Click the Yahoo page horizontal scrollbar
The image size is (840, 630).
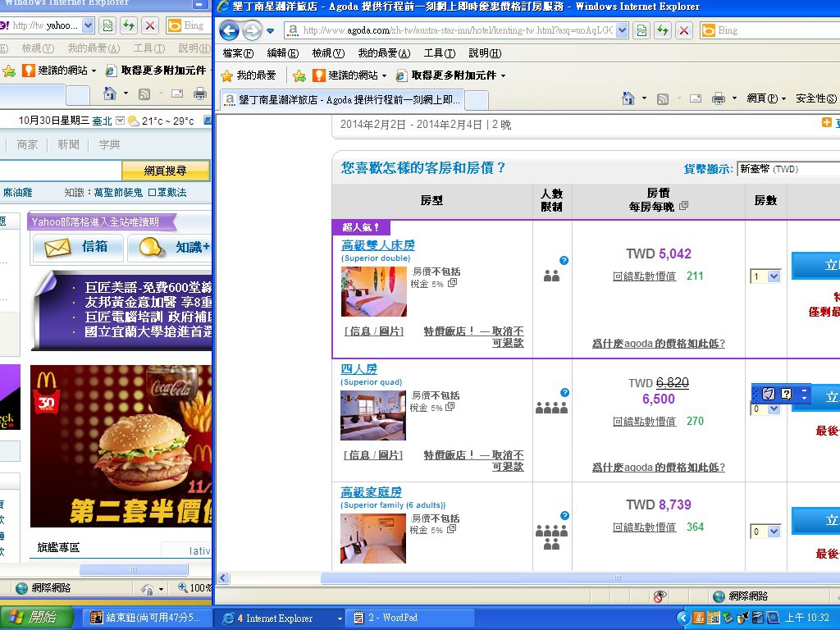click(x=134, y=569)
